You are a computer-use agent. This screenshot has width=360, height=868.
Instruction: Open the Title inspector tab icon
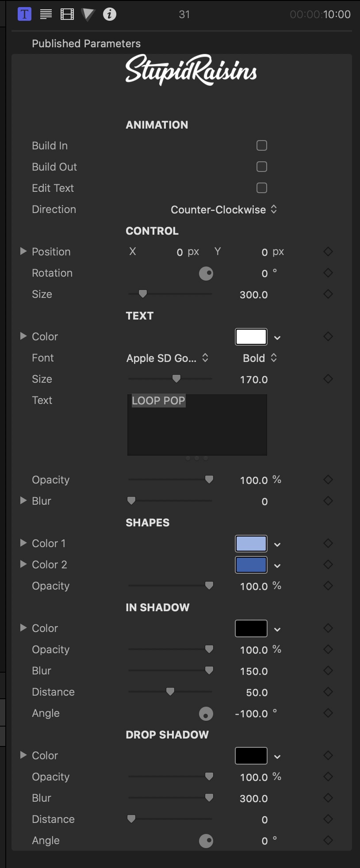pos(25,14)
